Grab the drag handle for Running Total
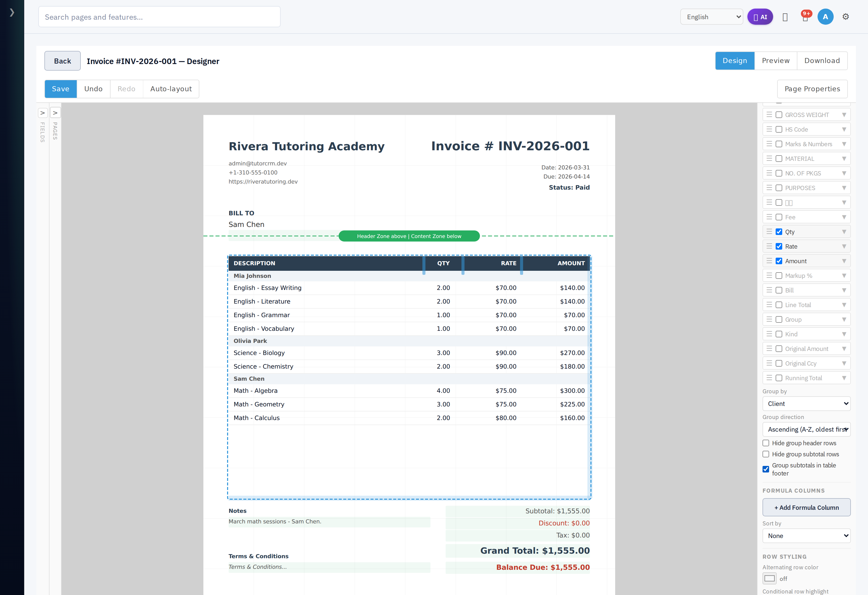The height and width of the screenshot is (595, 868). pos(769,378)
